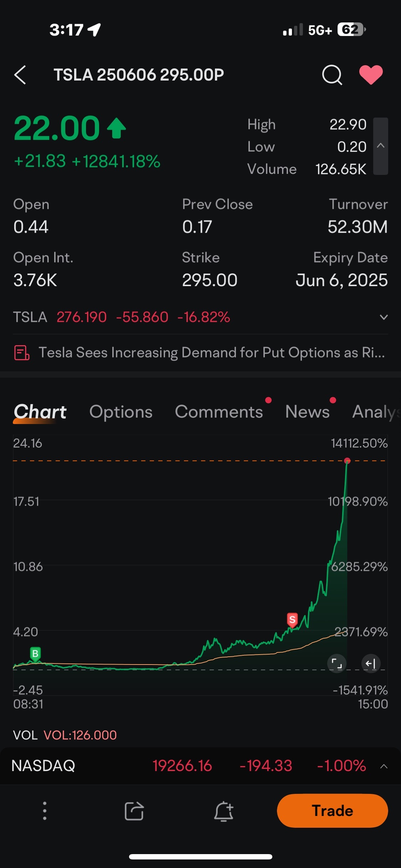Expand the TSLA underlying stock row

click(x=384, y=317)
